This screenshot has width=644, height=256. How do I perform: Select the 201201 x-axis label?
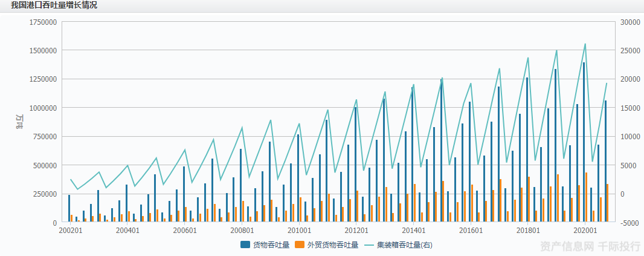[356, 231]
